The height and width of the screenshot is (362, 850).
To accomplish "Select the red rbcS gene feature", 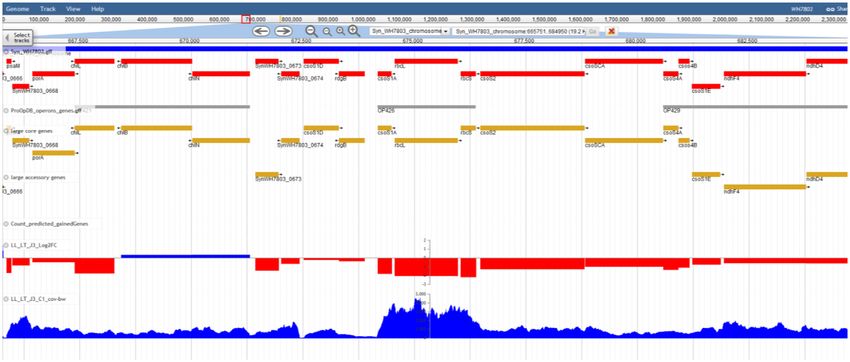I will [x=468, y=74].
